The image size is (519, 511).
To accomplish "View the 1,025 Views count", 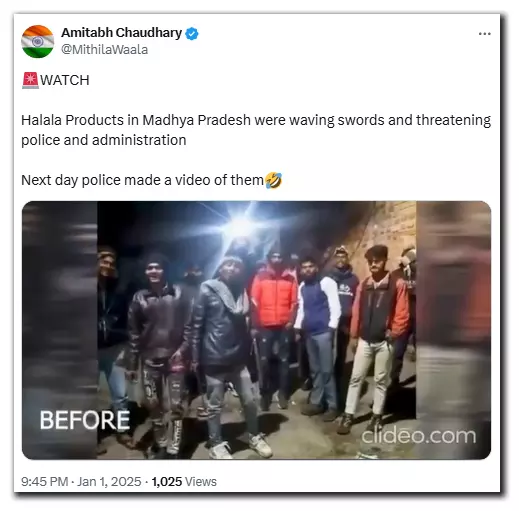I will tap(184, 482).
